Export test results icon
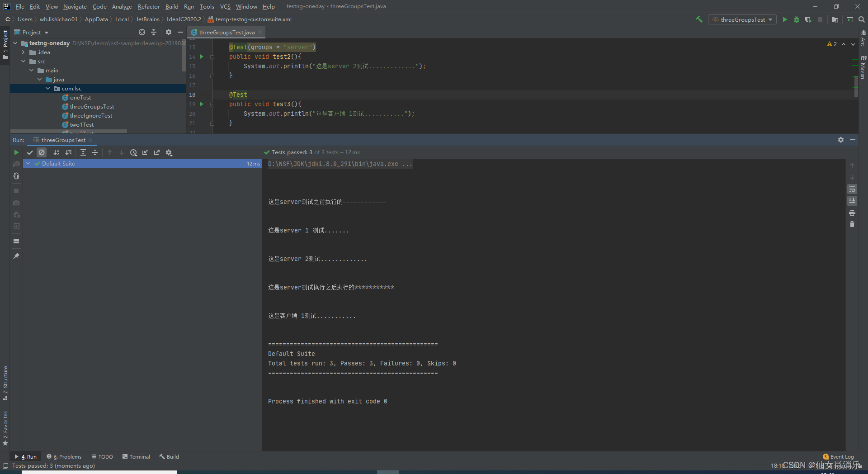Image resolution: width=868 pixels, height=474 pixels. [x=157, y=152]
